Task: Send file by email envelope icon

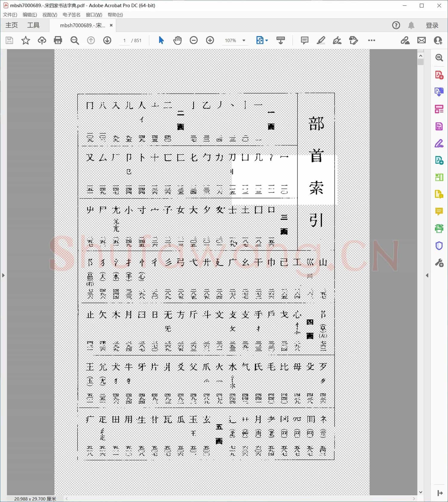Action: tap(421, 40)
